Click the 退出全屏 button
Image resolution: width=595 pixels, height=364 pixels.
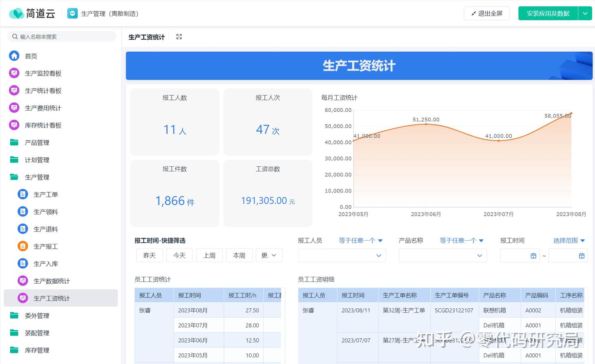(x=487, y=14)
